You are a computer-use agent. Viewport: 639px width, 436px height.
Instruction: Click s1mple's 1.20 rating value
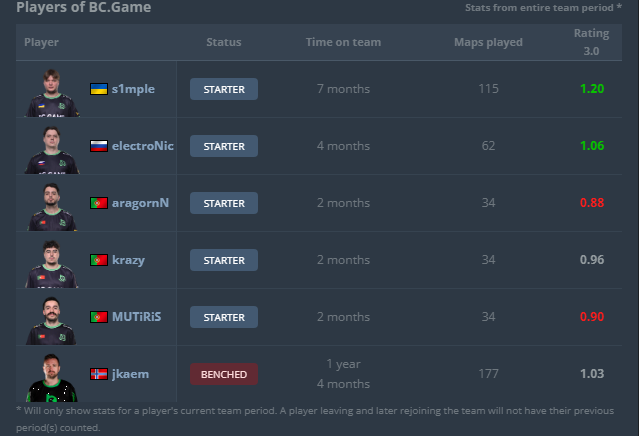pos(592,89)
